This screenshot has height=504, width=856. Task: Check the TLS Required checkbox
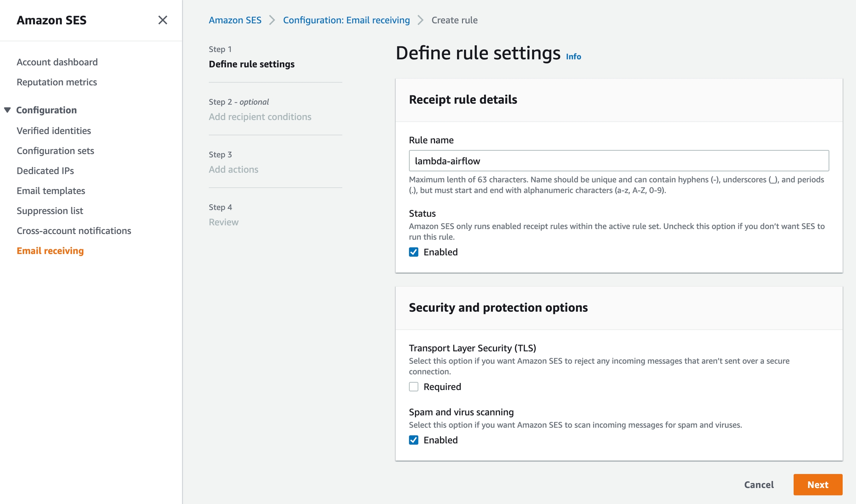tap(414, 387)
